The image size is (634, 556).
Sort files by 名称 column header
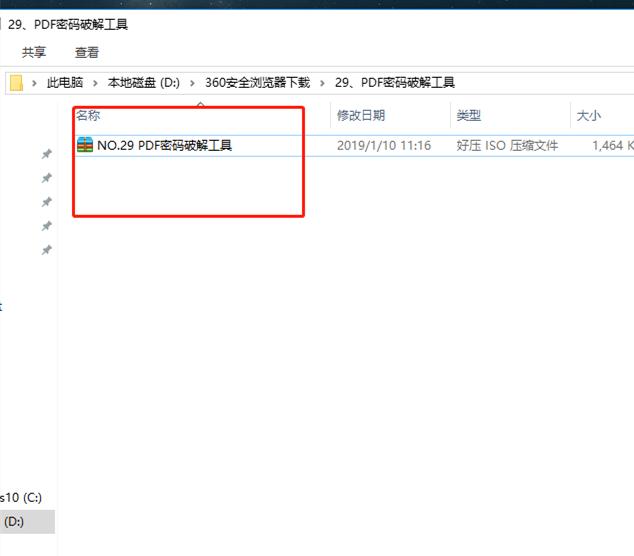pyautogui.click(x=88, y=115)
